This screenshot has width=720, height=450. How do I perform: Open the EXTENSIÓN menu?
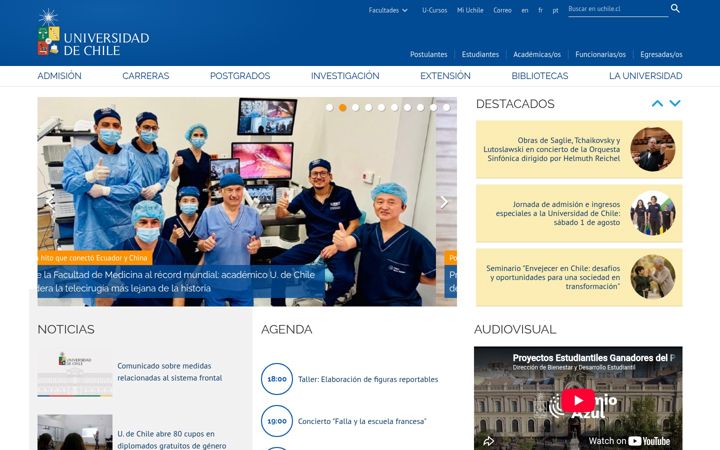pyautogui.click(x=445, y=76)
